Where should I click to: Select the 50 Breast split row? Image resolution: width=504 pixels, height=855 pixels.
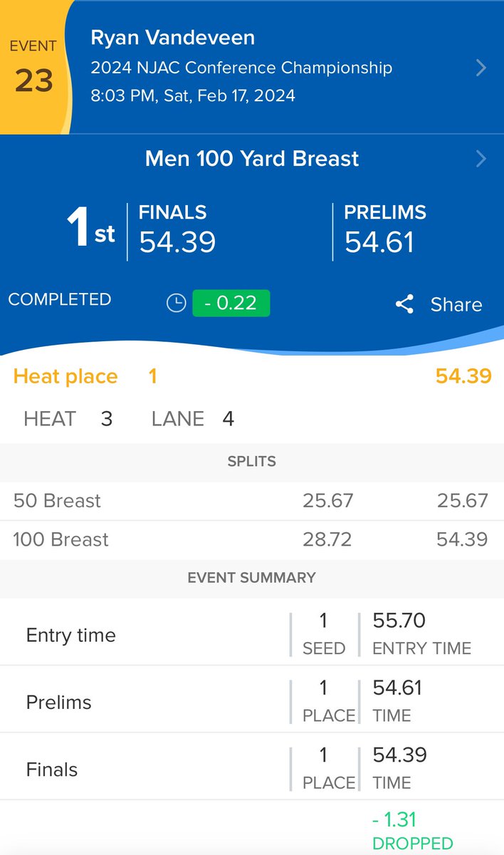pos(252,500)
